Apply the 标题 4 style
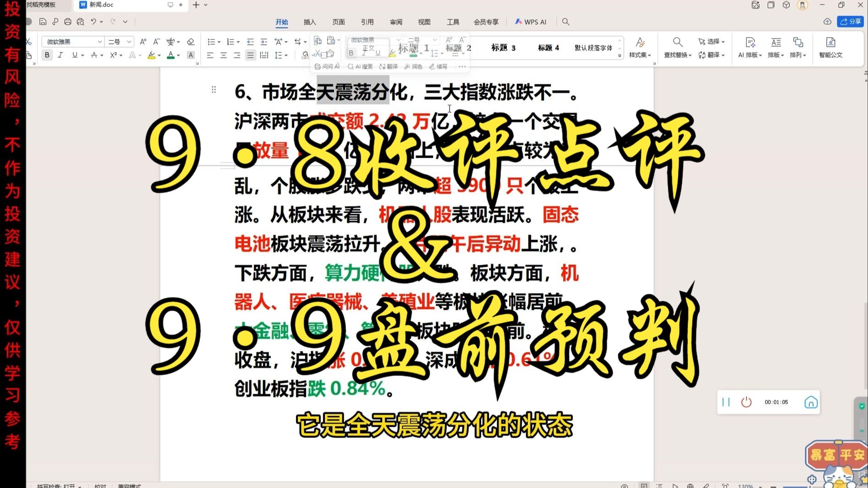 coord(548,48)
